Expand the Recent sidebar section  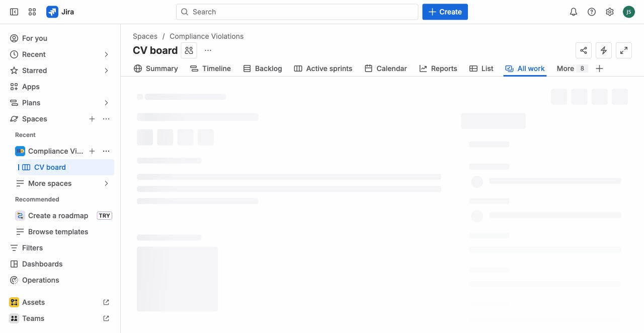coord(106,54)
